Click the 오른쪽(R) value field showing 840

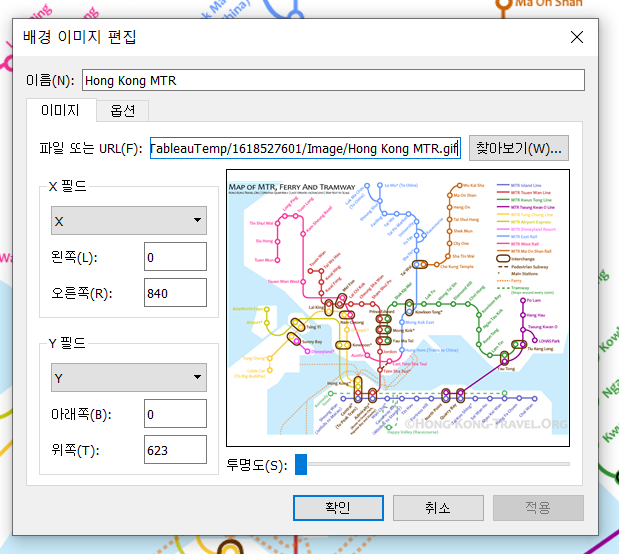pyautogui.click(x=175, y=293)
